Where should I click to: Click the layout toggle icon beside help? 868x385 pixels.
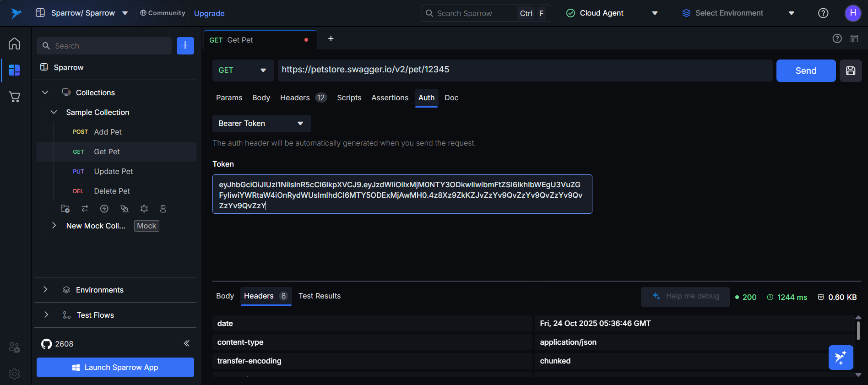(x=854, y=38)
